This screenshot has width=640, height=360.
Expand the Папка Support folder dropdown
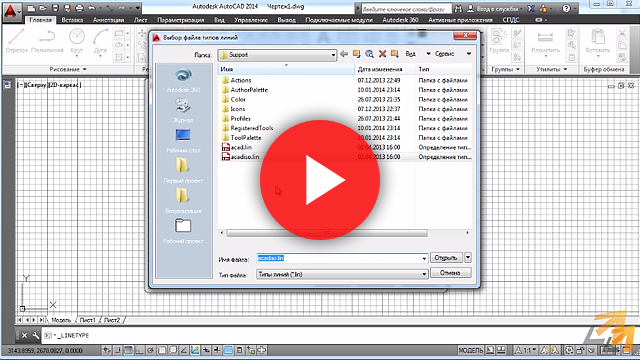click(x=333, y=55)
